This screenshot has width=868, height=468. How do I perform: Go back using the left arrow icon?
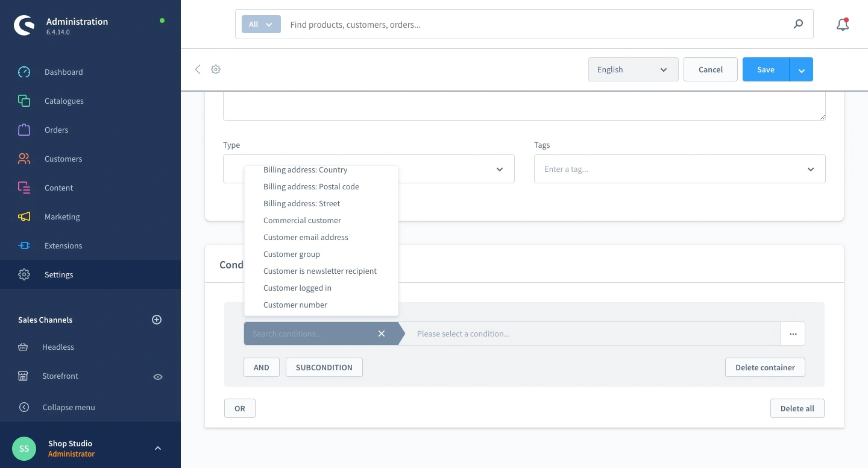pos(198,69)
